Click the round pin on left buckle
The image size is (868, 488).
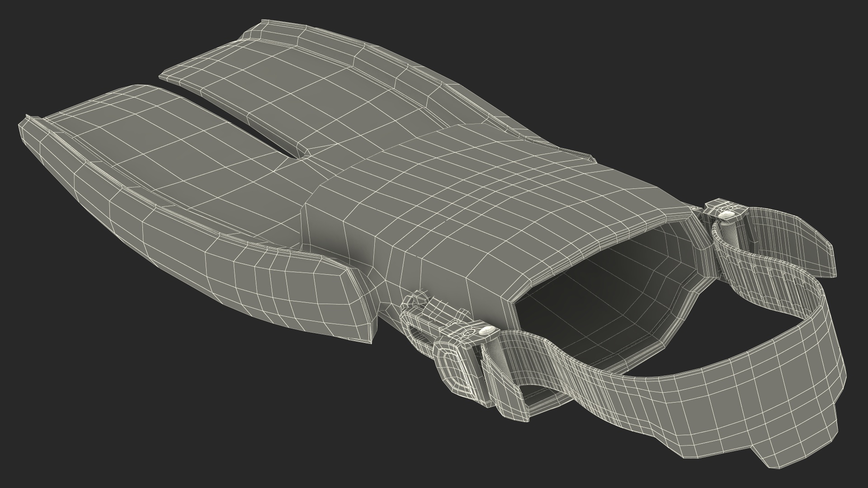(x=488, y=331)
